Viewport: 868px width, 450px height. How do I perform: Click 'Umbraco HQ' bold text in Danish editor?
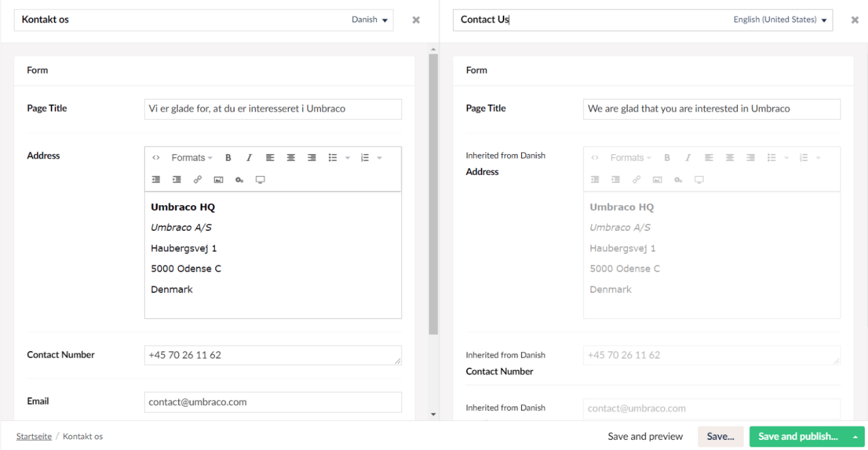click(183, 207)
